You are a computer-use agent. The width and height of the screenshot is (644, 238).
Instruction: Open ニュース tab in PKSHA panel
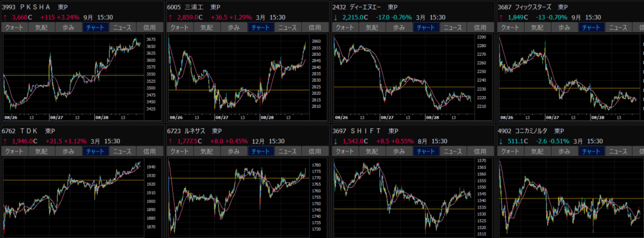pyautogui.click(x=122, y=28)
